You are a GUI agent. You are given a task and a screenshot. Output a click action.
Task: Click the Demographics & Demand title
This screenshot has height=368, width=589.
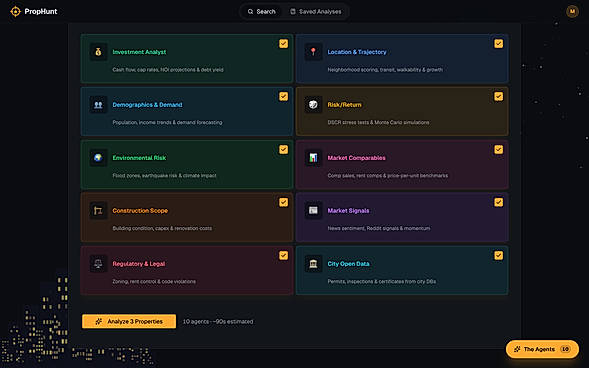pyautogui.click(x=147, y=105)
